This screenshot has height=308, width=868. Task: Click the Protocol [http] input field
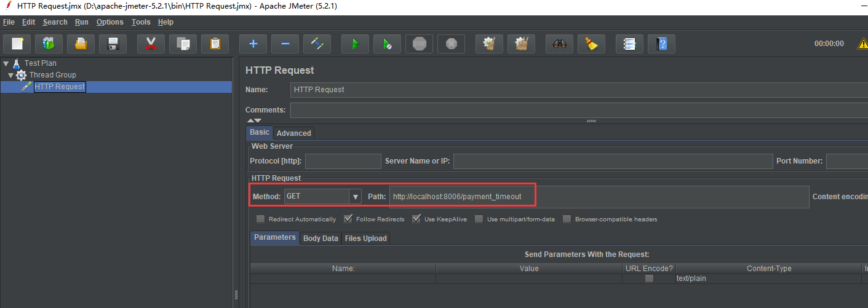click(343, 161)
